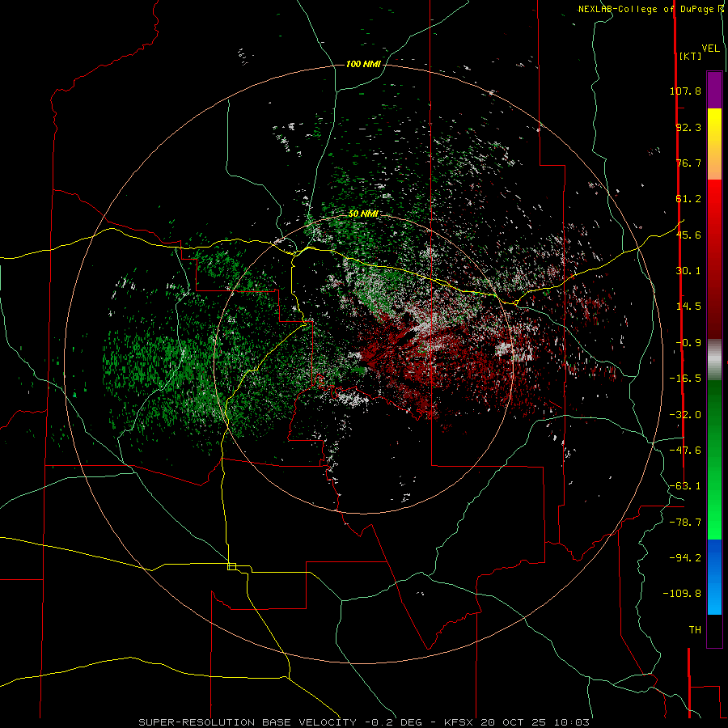Pick the green segment of the color bar

click(x=714, y=459)
